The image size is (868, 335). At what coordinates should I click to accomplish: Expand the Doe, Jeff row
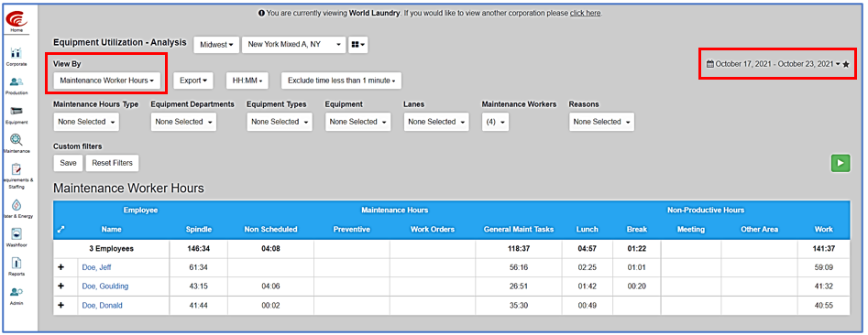[x=60, y=267]
